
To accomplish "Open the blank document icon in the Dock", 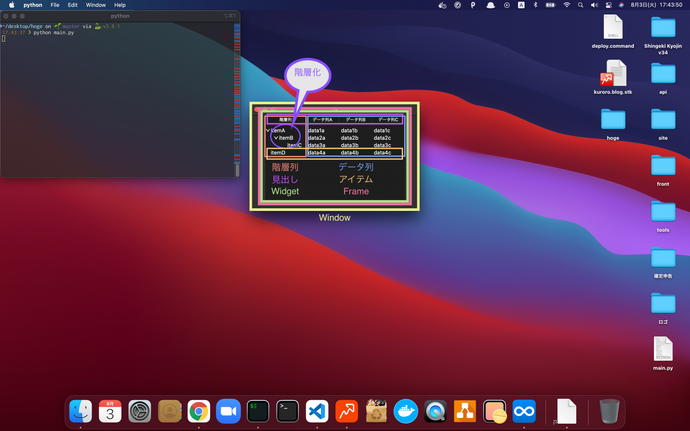I will [566, 411].
